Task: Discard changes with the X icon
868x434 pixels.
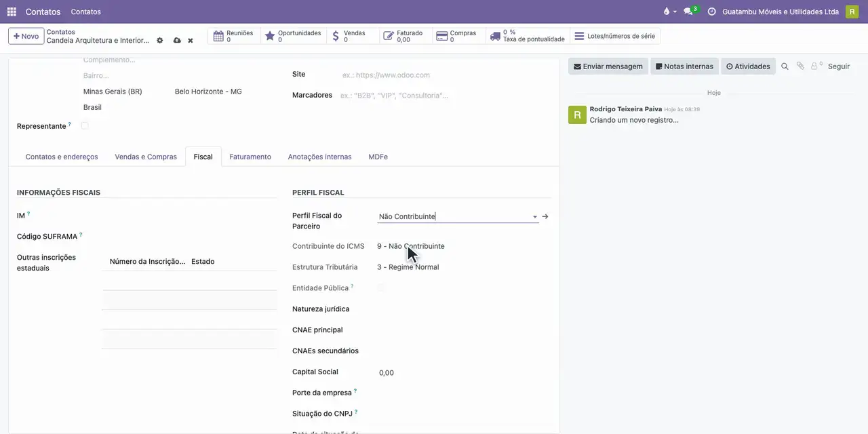Action: click(191, 41)
